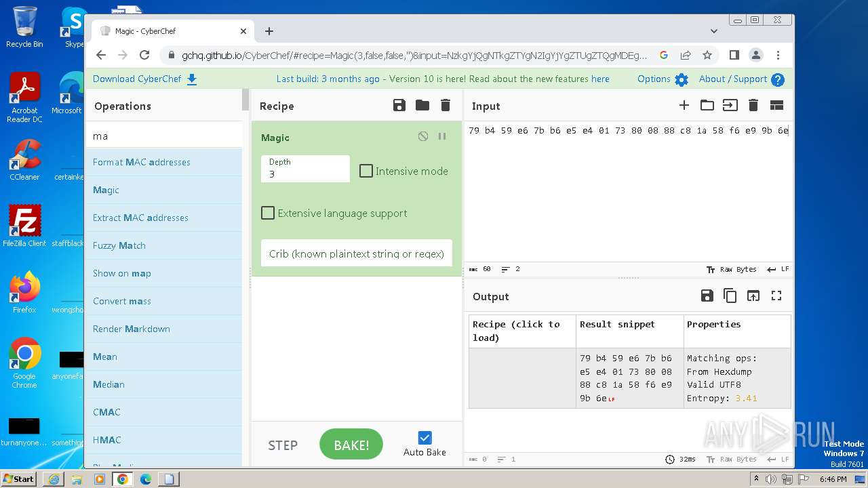This screenshot has width=868, height=488.
Task: Click the Chrome address bar URL
Action: pos(414,56)
